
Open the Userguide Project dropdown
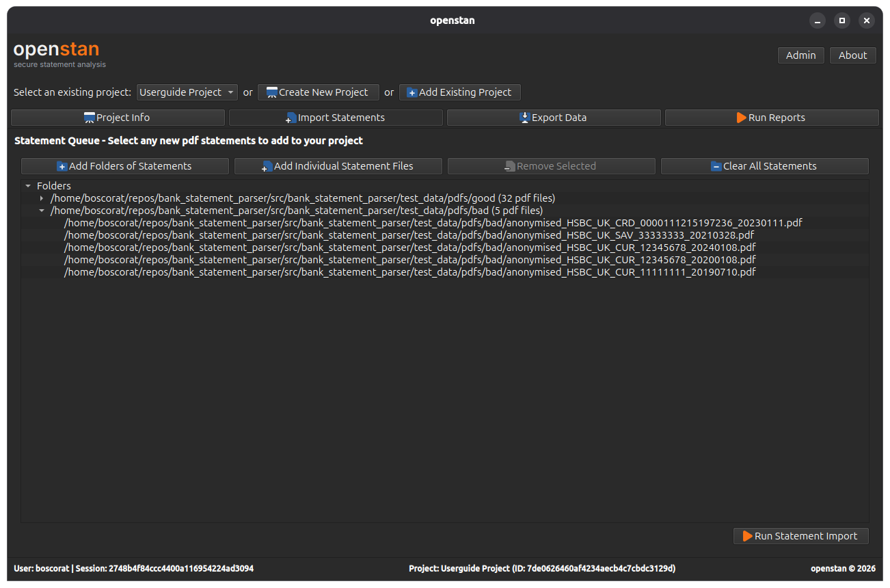coord(187,92)
